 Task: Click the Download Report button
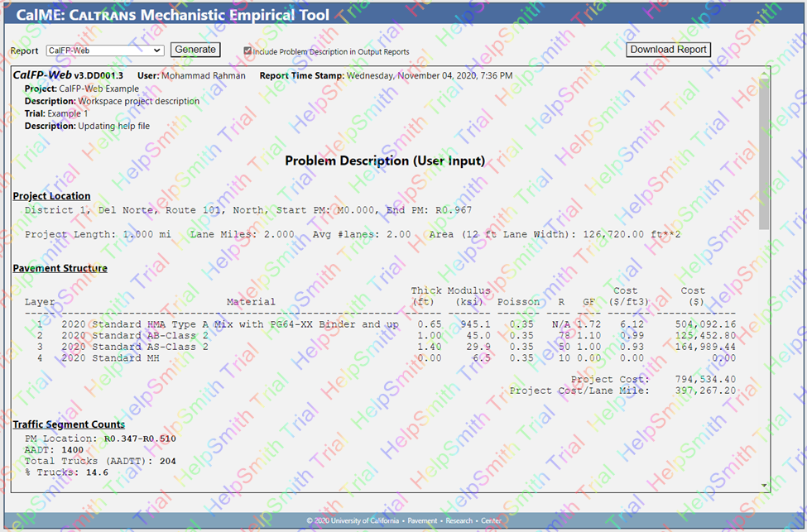point(669,50)
